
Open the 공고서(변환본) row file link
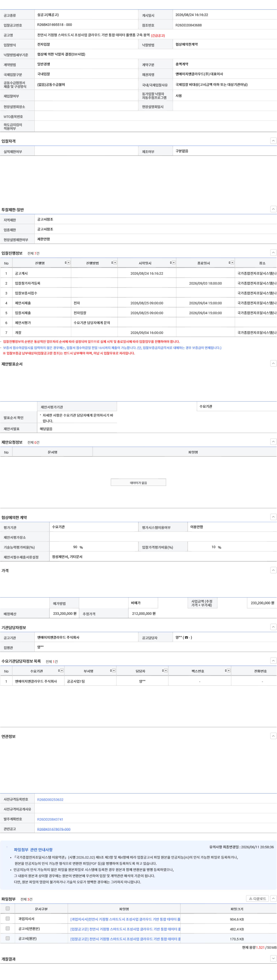pos(125,929)
